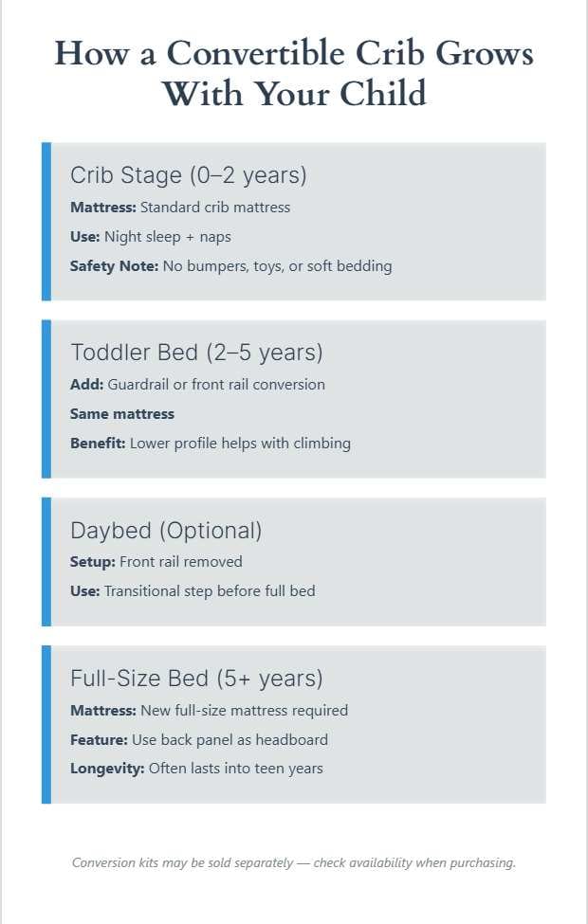The width and height of the screenshot is (588, 924).
Task: Select the Benefit: Lower profile line
Action: (211, 444)
